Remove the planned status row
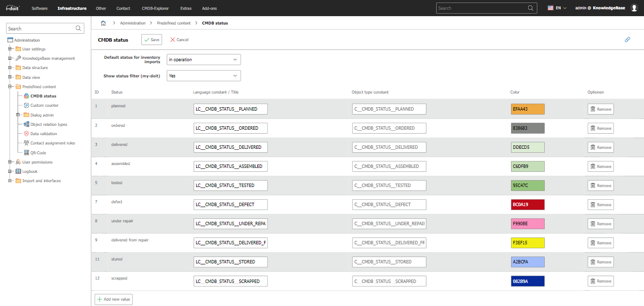Viewport: 644px width, 306px height. 600,109
